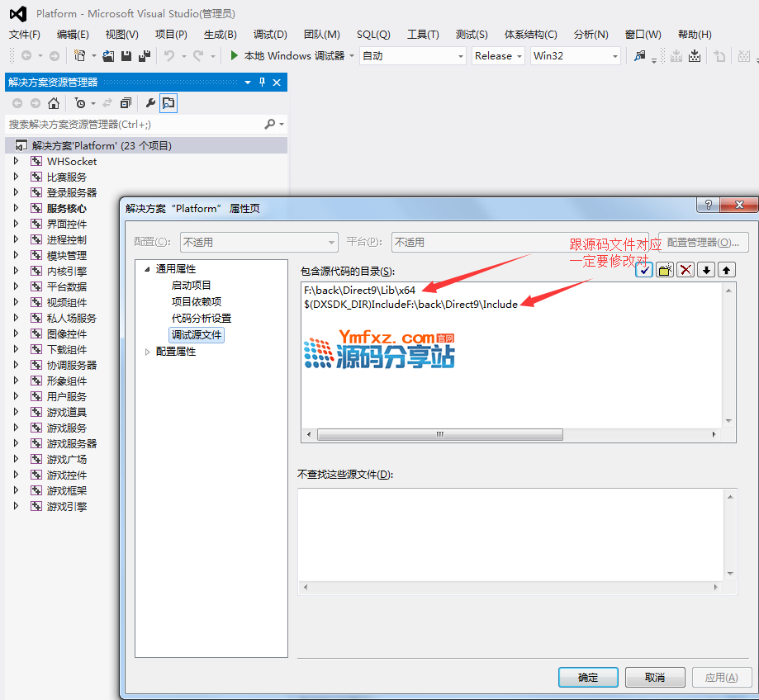Click horizontal scrollbar thumb of directory list
The image size is (759, 700).
[439, 435]
